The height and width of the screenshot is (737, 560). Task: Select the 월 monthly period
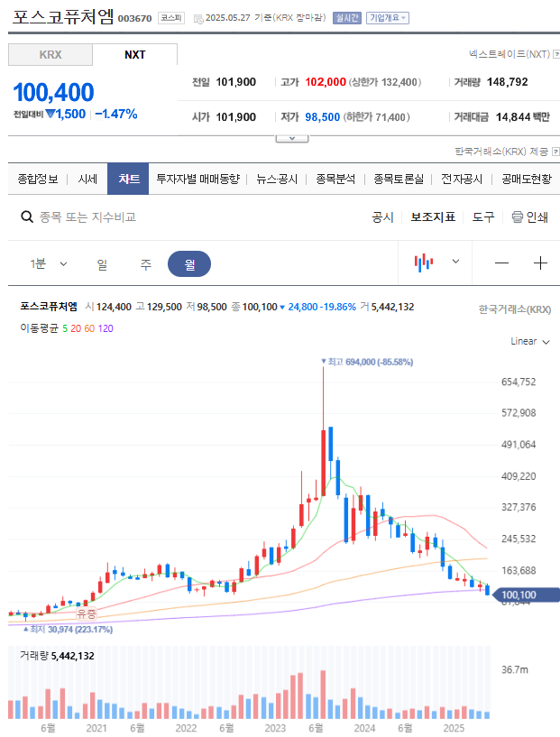[189, 264]
